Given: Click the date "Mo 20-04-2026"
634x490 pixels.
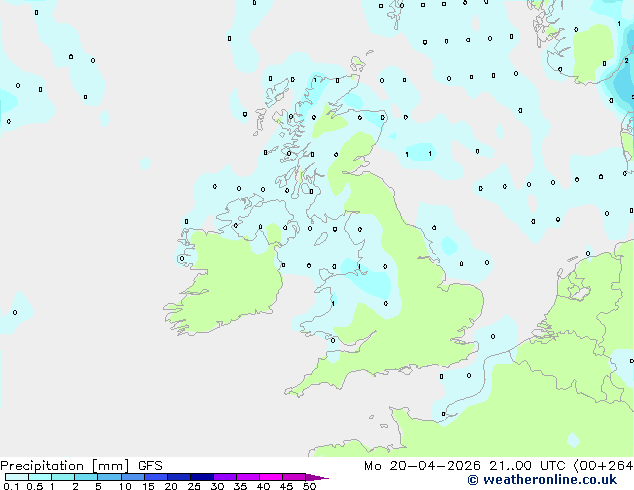Looking at the screenshot, I should [x=422, y=466].
